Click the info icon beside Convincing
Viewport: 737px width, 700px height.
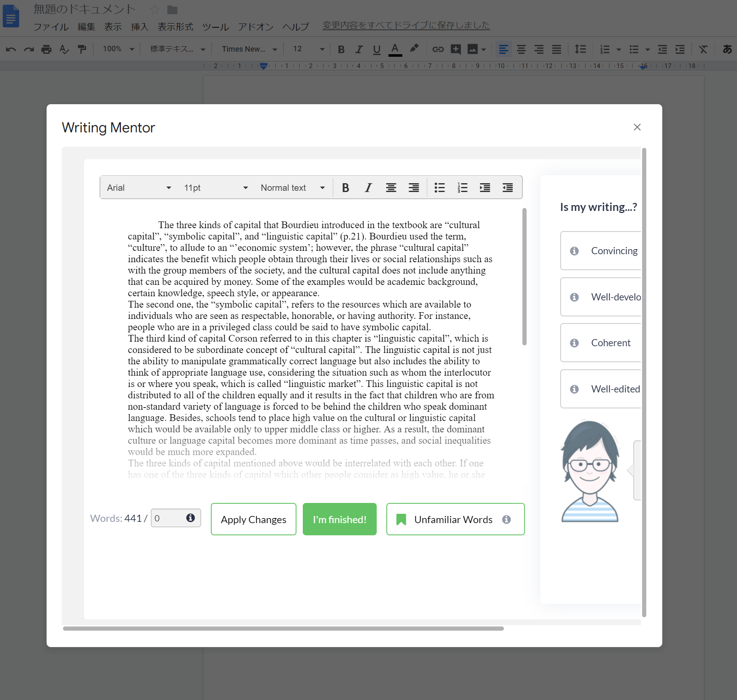(574, 251)
